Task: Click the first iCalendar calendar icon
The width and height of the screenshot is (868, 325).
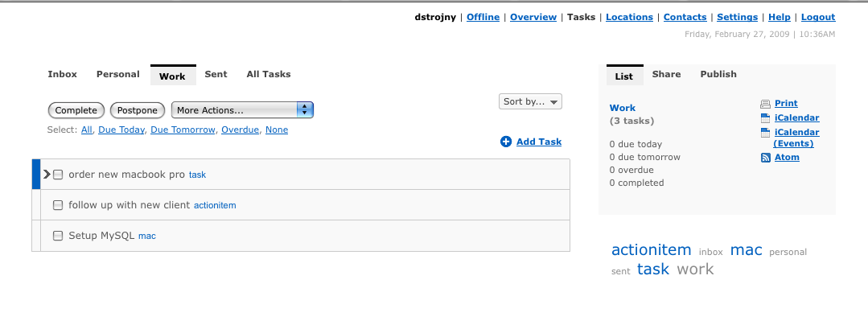Action: click(765, 118)
